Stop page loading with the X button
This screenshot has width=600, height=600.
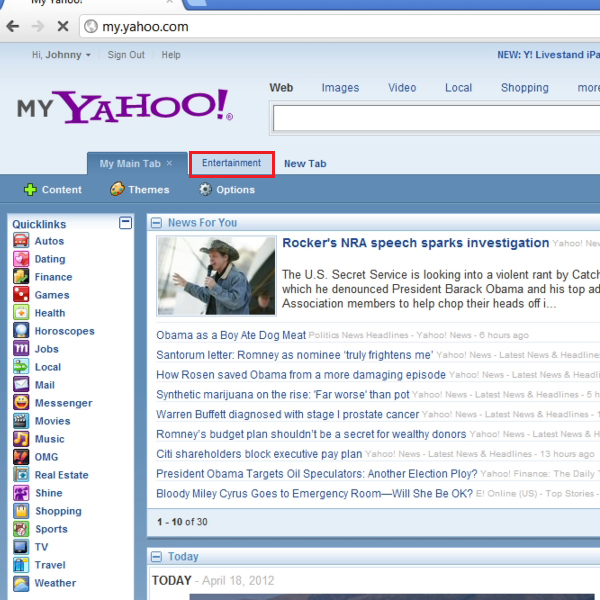(x=63, y=26)
